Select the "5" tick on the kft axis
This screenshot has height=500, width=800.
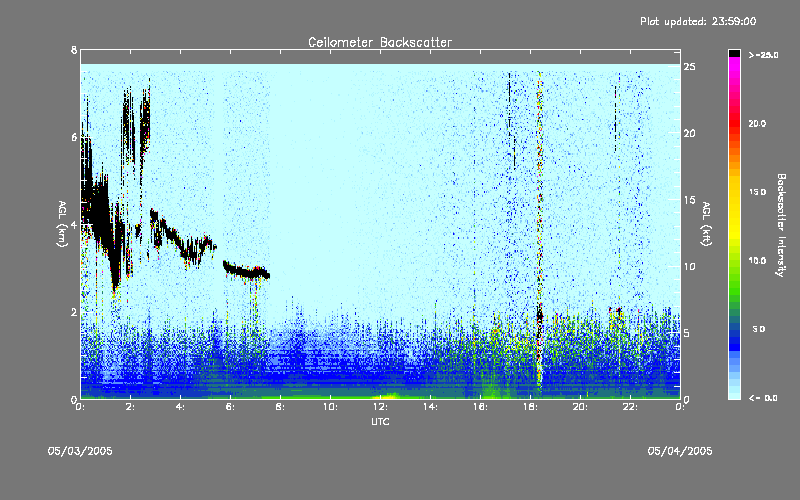coord(687,333)
